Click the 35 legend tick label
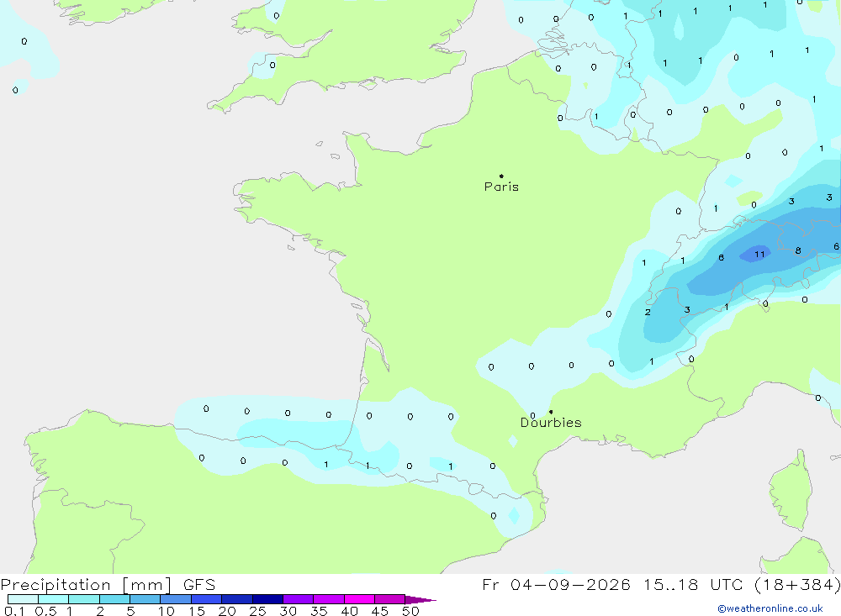The width and height of the screenshot is (841, 616). [319, 611]
